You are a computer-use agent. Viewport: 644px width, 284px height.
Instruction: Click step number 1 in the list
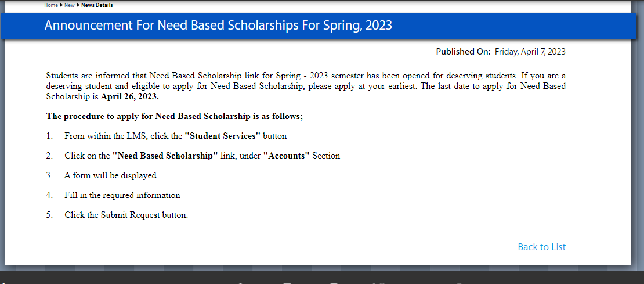click(x=50, y=136)
